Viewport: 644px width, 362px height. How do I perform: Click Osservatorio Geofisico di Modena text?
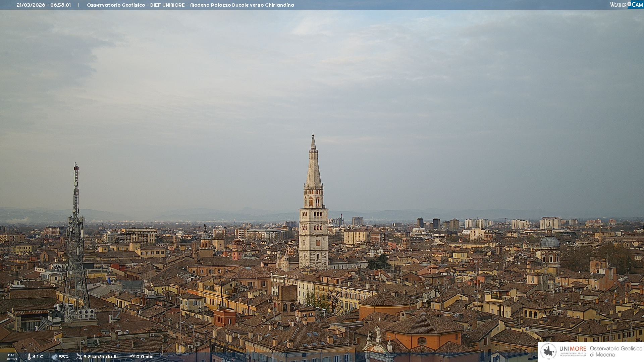(x=616, y=351)
